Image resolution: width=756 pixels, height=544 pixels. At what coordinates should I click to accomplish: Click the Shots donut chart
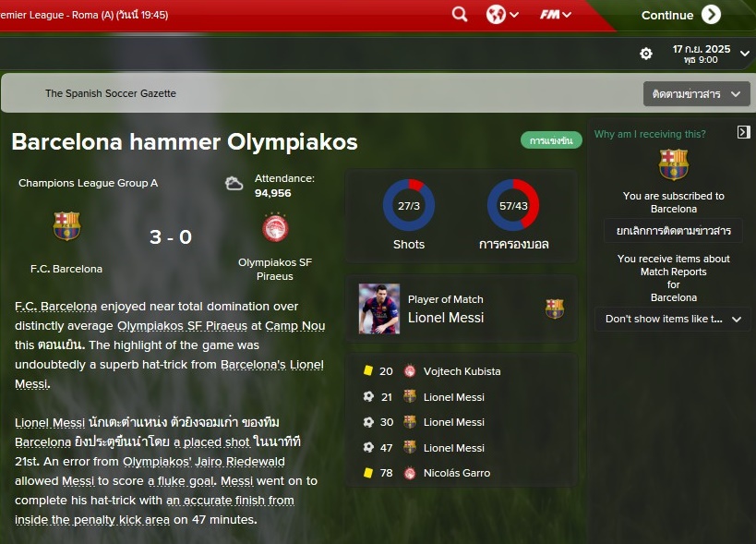coord(409,205)
